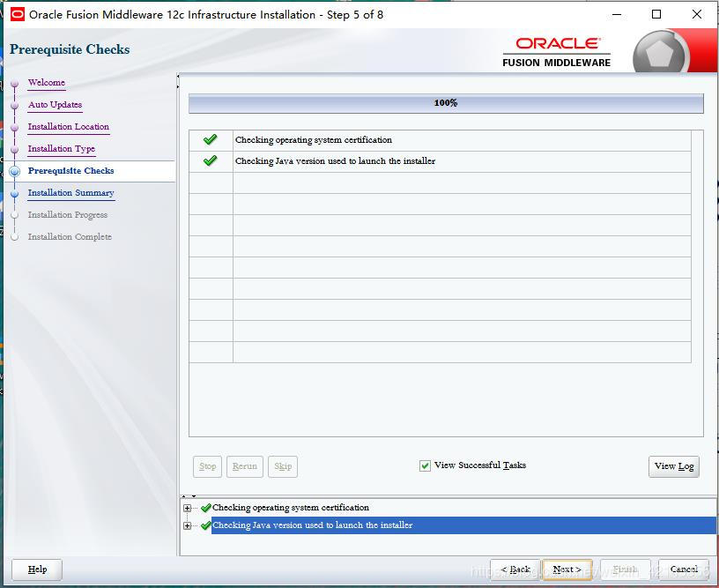Go to the Welcome step
Screen dimensions: 719x588
pos(47,83)
